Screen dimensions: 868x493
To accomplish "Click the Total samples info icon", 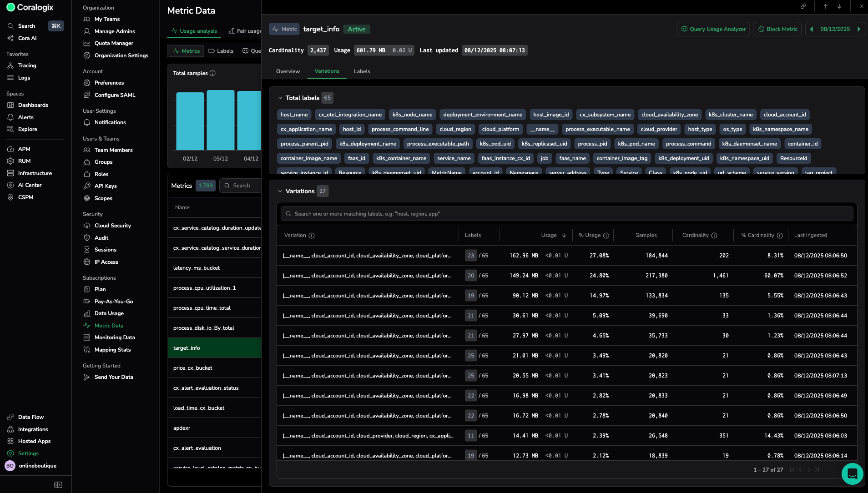I will point(212,73).
